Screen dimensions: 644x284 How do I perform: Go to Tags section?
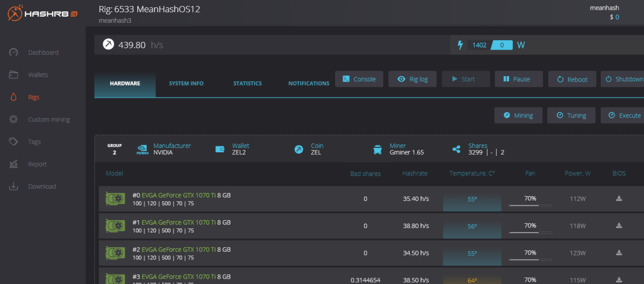[34, 142]
